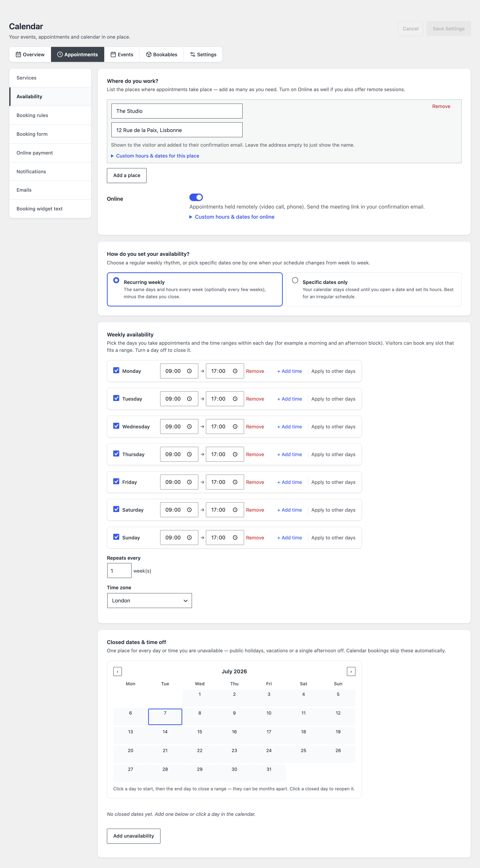This screenshot has width=480, height=868.
Task: Click the address field '12 Rue de la Paix, Lisbonne'
Action: click(x=177, y=130)
